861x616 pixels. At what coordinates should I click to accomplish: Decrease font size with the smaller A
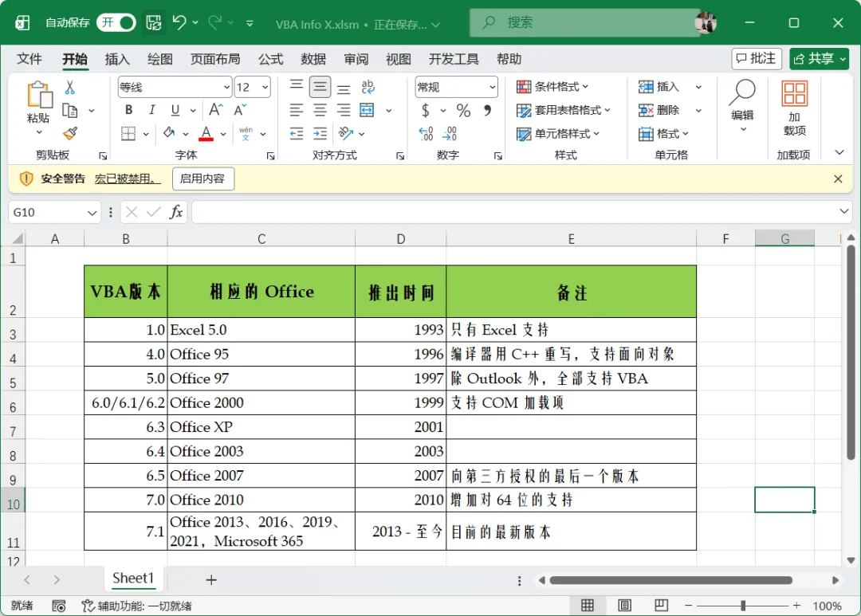(x=240, y=110)
